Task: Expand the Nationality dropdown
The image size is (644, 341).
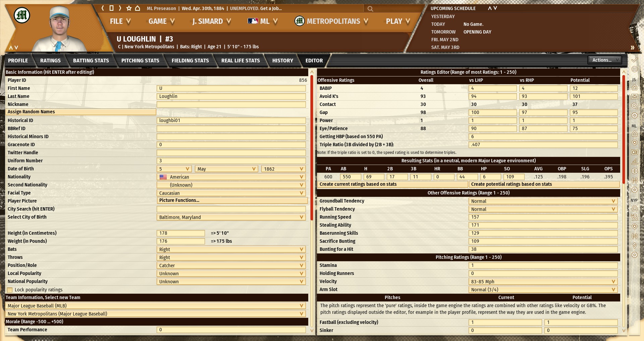Action: [231, 177]
